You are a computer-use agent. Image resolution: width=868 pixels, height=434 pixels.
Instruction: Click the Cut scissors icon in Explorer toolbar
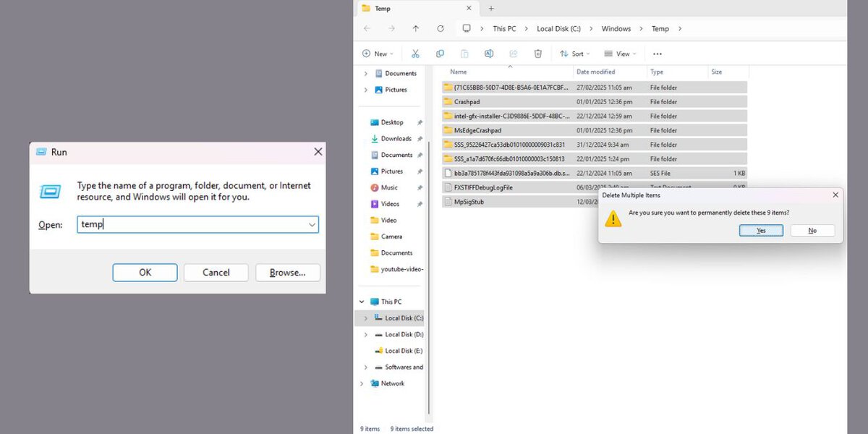point(415,54)
